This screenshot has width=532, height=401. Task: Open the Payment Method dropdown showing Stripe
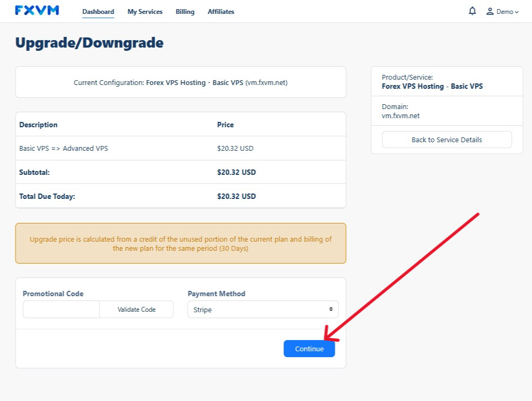tap(263, 310)
